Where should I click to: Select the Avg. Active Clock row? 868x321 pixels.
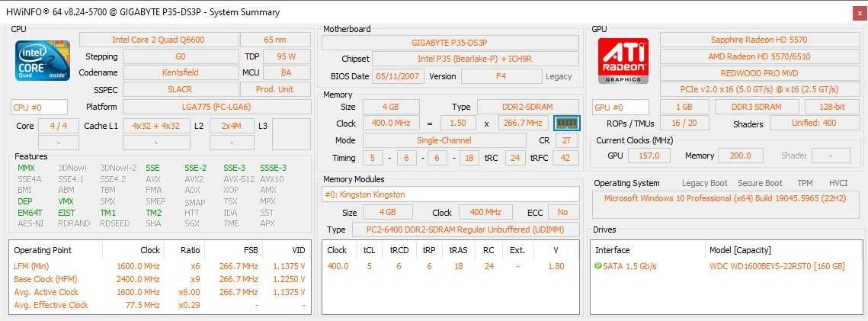tap(160, 292)
